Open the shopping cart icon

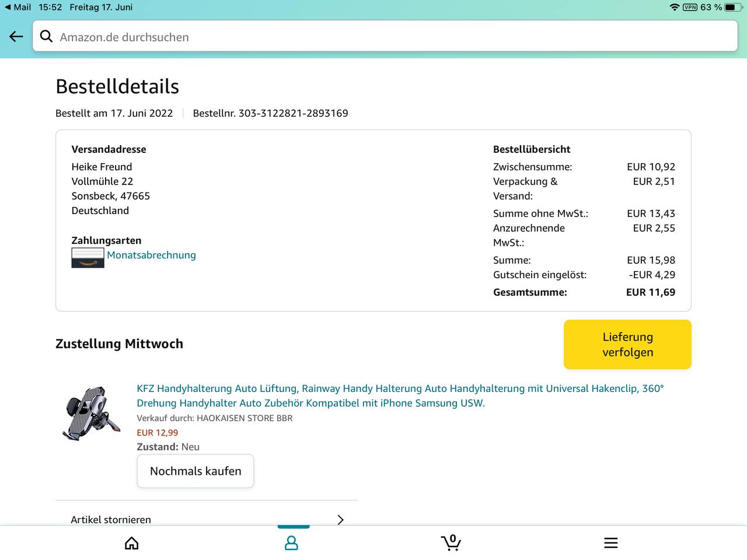(451, 543)
